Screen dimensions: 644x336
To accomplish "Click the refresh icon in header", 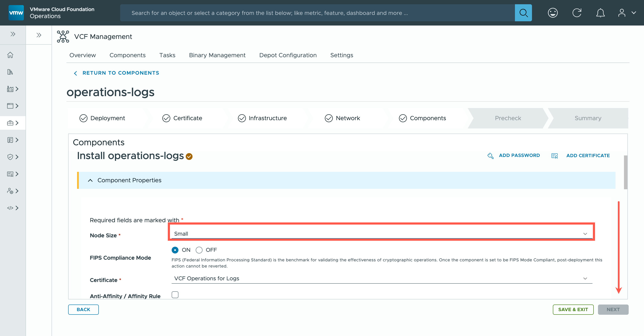I will 577,13.
